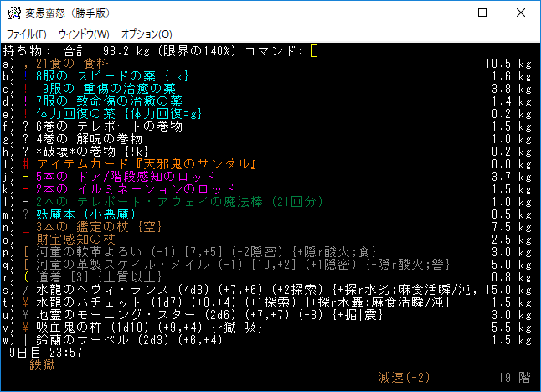This screenshot has height=392, width=541.
Task: Maximize the 変愚蛮怒 window
Action: click(482, 13)
